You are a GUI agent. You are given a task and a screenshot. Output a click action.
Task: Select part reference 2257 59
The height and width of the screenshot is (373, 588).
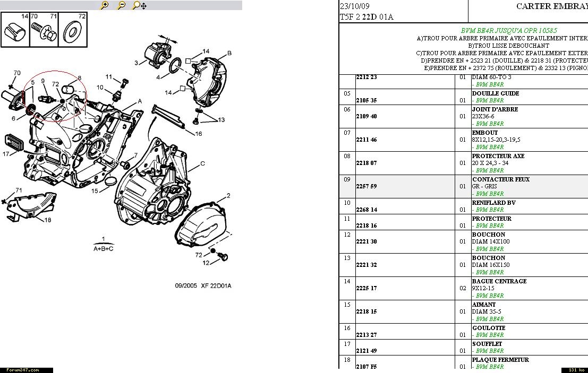coord(367,186)
